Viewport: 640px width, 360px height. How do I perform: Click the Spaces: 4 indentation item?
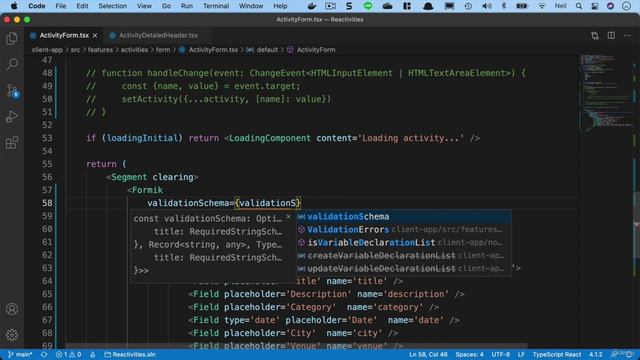pyautogui.click(x=469, y=354)
